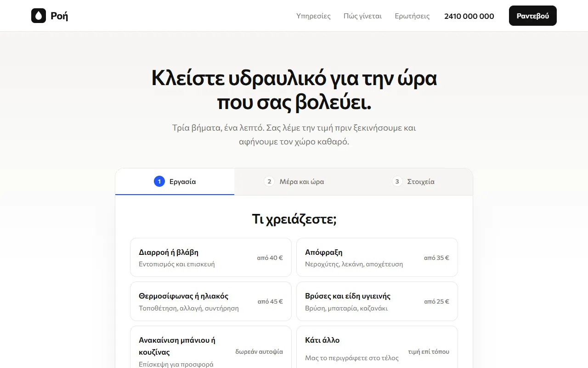This screenshot has height=368, width=588.
Task: Click the description Τοποθέτηση, αλλαγή, συντήρηση
Action: [189, 308]
